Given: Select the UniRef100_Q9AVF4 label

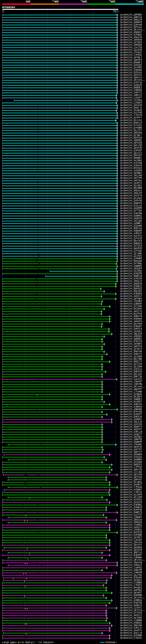Looking at the screenshot, I should pos(131,60).
